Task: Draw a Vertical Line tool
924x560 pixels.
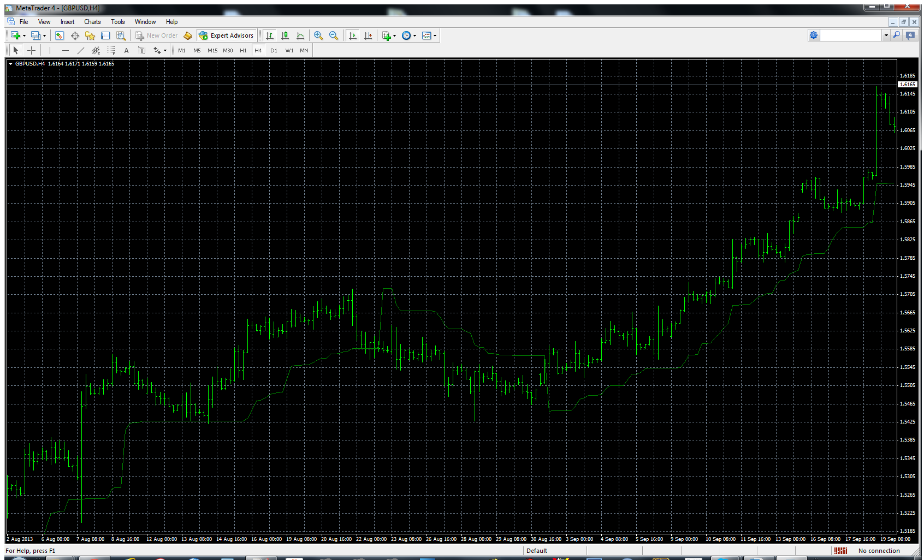Action: click(x=50, y=50)
